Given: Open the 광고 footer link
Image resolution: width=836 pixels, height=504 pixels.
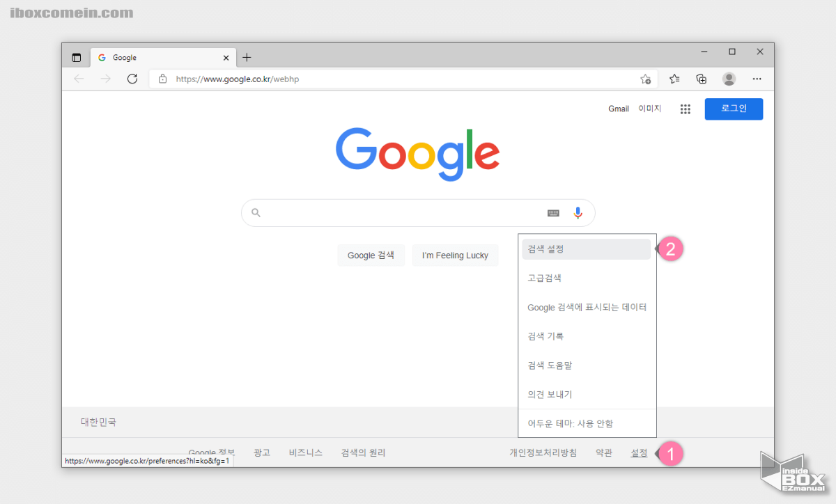Looking at the screenshot, I should coord(262,453).
